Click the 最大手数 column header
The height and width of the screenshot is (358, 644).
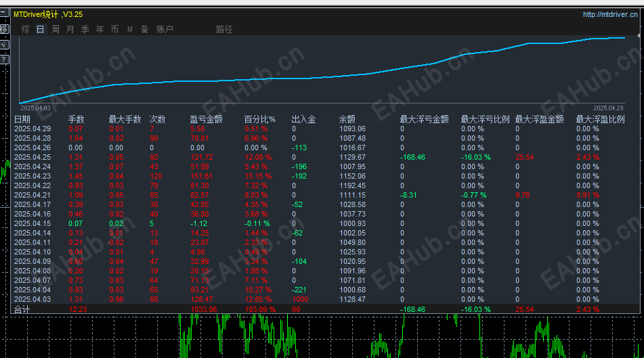point(125,120)
